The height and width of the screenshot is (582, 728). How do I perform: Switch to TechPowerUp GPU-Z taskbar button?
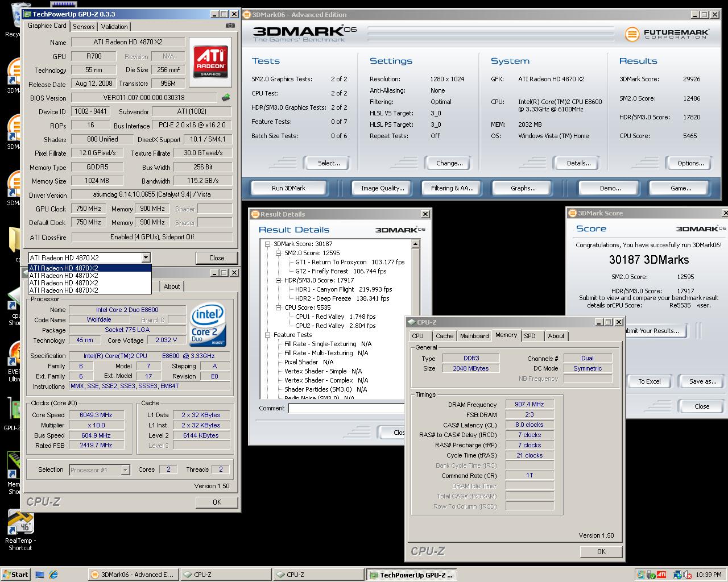pos(411,575)
